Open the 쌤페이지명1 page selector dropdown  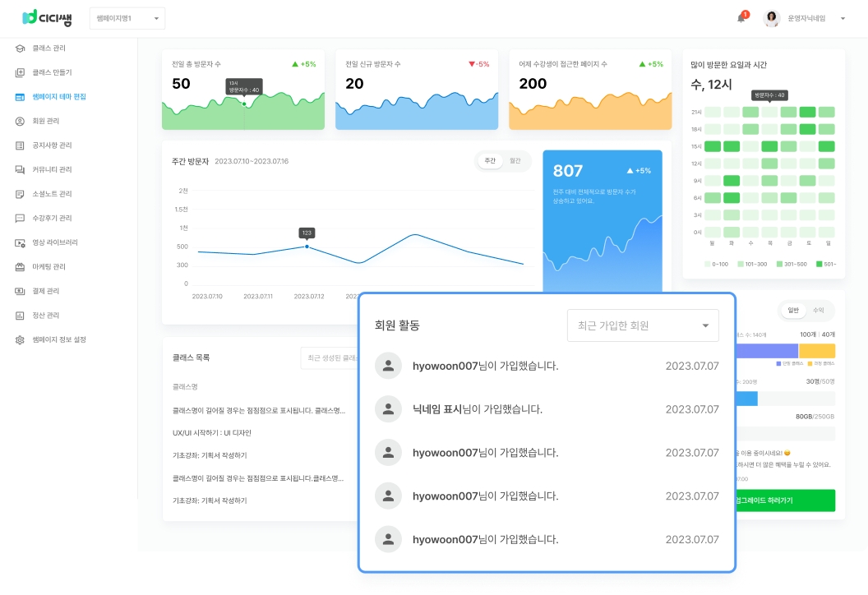[x=127, y=18]
